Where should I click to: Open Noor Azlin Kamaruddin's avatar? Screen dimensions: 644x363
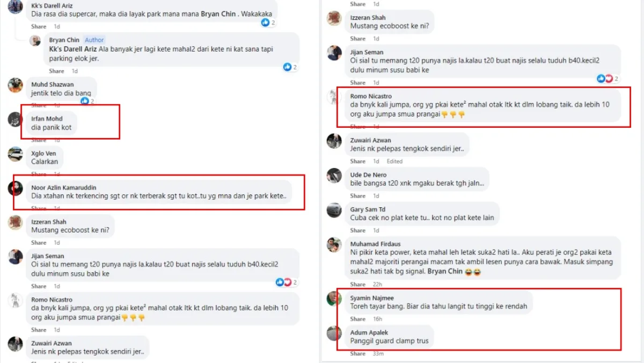(x=15, y=188)
